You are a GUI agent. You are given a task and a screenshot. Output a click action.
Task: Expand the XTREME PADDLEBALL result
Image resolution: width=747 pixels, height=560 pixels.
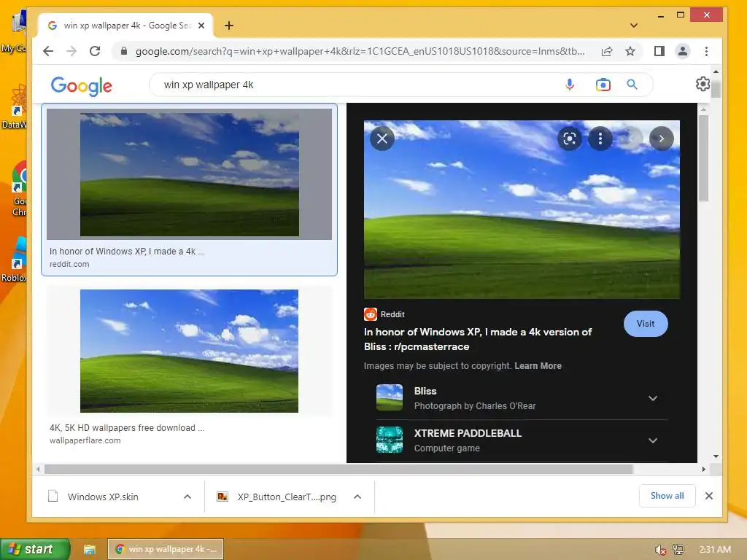[x=653, y=440]
